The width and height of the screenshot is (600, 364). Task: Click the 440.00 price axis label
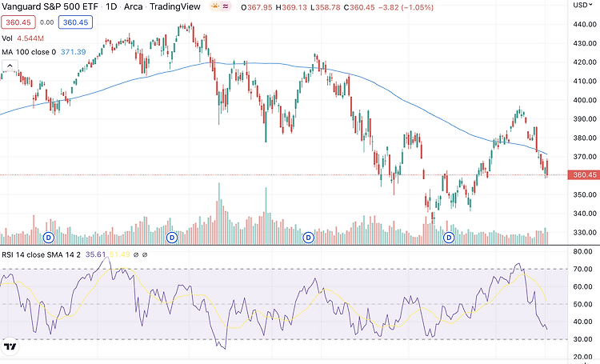[585, 24]
